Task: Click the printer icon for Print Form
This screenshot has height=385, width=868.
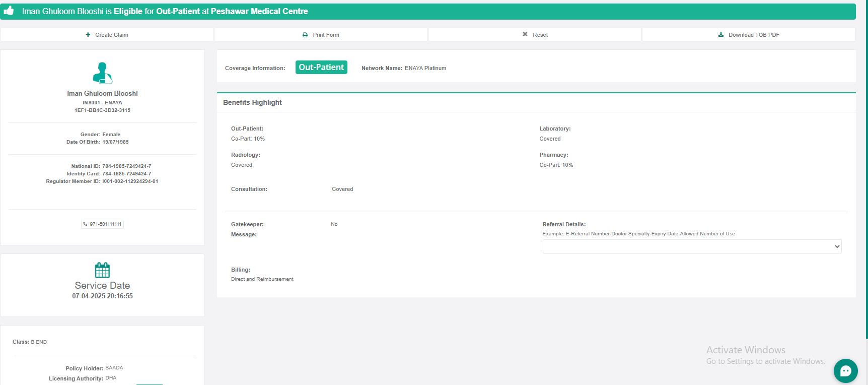Action: [305, 35]
